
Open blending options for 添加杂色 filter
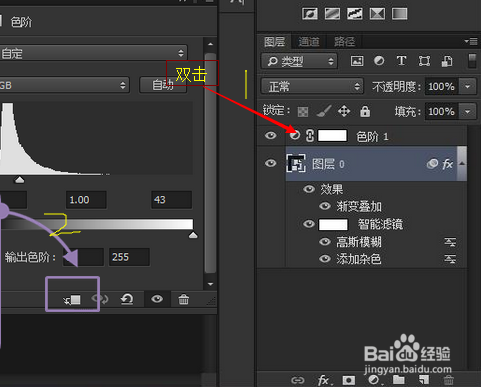click(450, 259)
